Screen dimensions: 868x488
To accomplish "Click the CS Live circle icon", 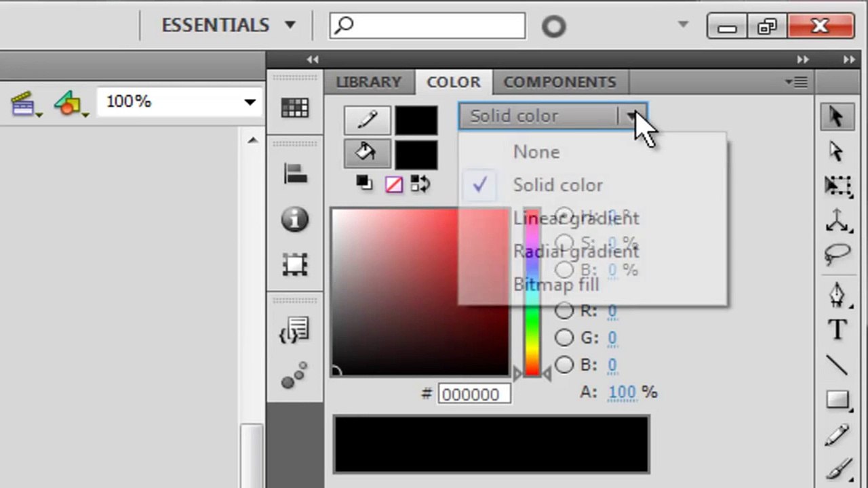I will pyautogui.click(x=553, y=26).
